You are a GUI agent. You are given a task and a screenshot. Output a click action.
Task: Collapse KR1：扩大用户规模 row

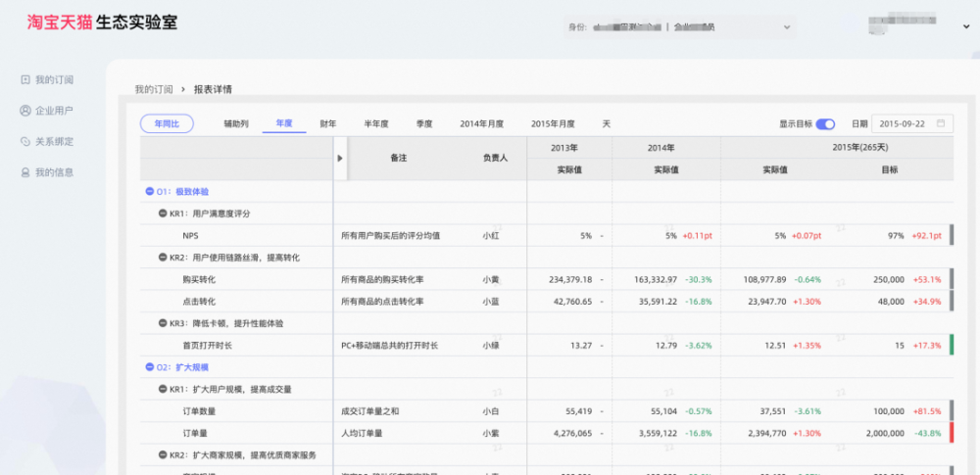[163, 389]
